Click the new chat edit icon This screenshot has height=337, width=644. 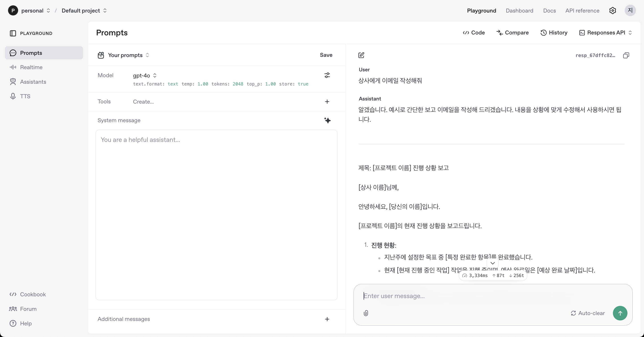tap(361, 55)
